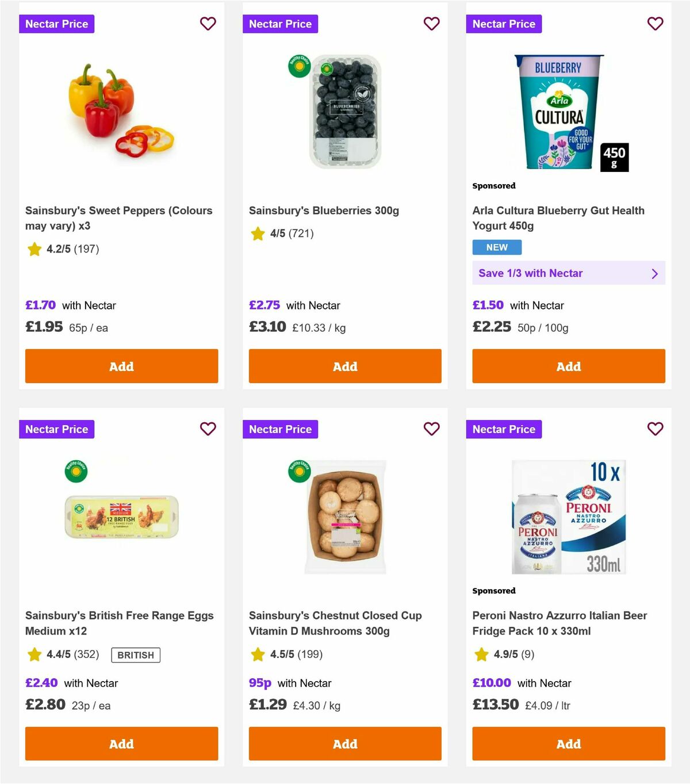Click the star rating icon for Sainsbury's Blueberries
Viewport: 690px width, 784px height.
tap(257, 234)
